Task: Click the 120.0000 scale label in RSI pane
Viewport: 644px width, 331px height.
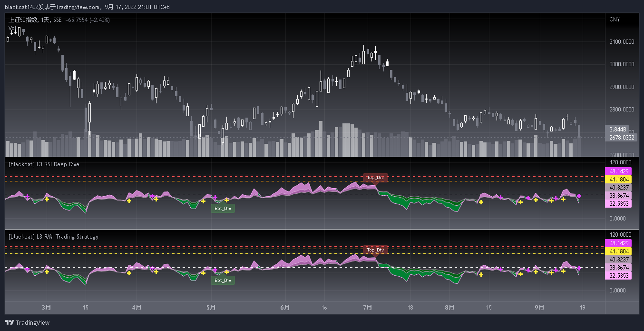Action: coord(621,162)
